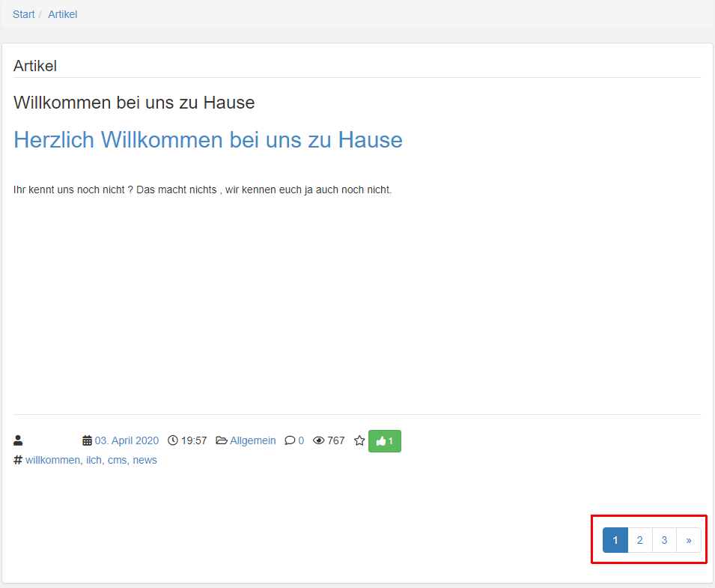Click the author user icon
715x588 pixels.
[18, 440]
